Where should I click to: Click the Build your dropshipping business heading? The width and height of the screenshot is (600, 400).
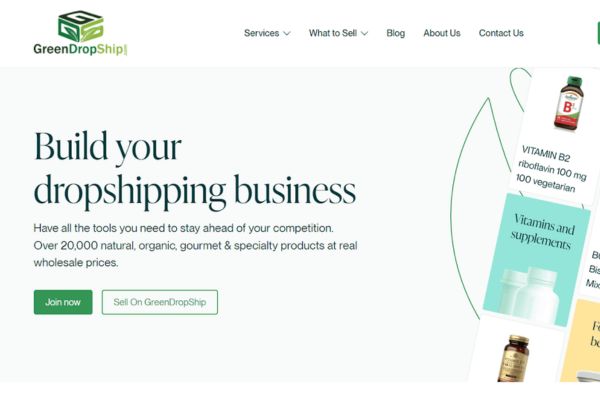tap(195, 170)
